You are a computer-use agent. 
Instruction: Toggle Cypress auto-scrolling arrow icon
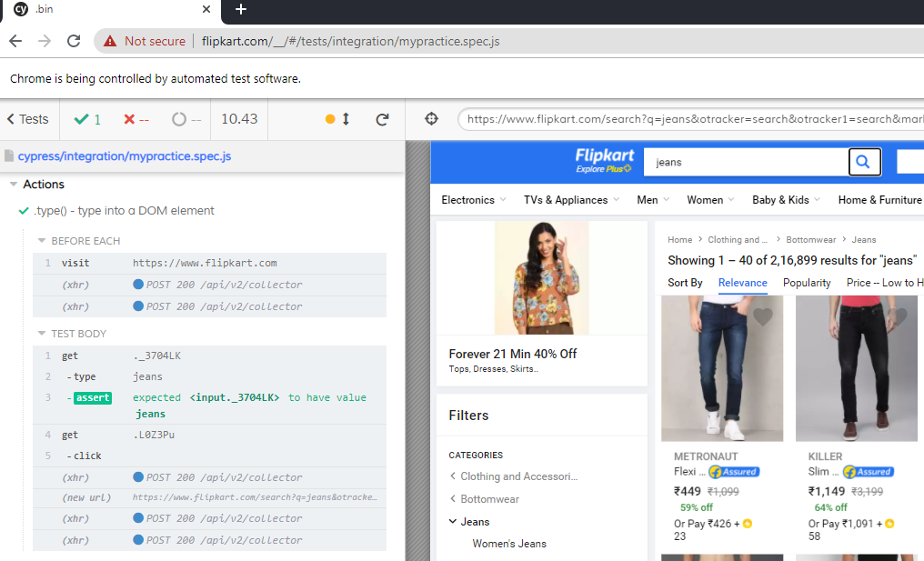tap(346, 119)
